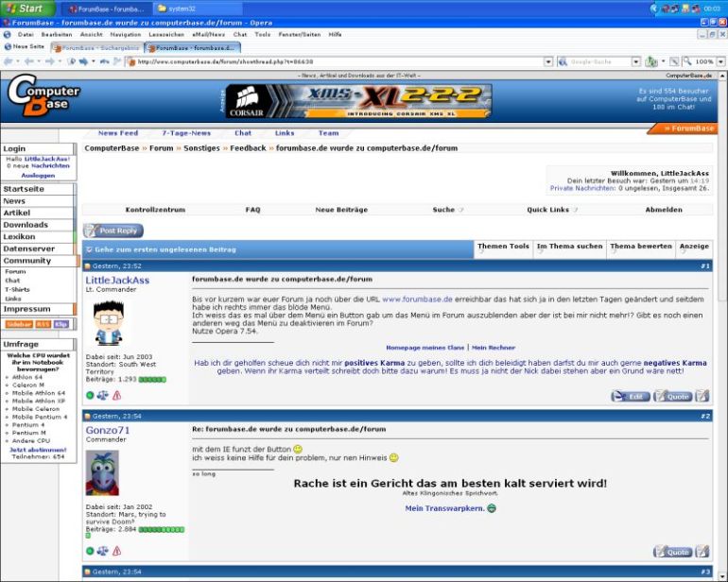
Task: Click the Post Reply button
Action: 113,231
